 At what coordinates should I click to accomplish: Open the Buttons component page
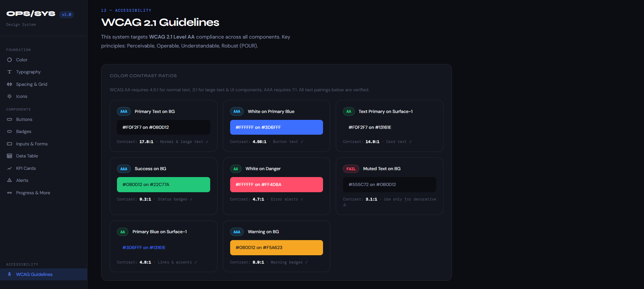tap(24, 119)
